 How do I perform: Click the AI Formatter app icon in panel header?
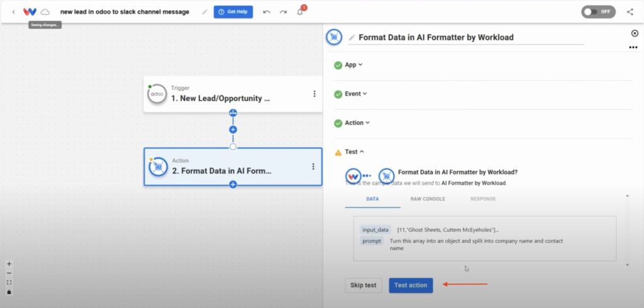tap(334, 37)
